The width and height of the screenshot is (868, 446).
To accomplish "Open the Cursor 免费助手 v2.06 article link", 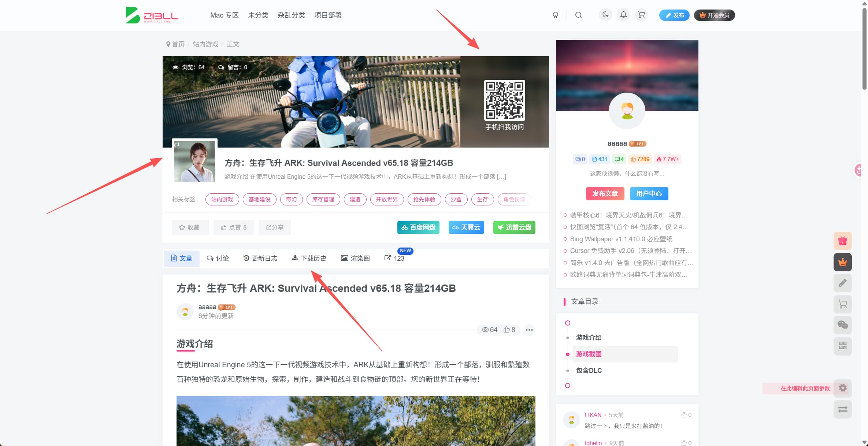I will click(x=631, y=251).
